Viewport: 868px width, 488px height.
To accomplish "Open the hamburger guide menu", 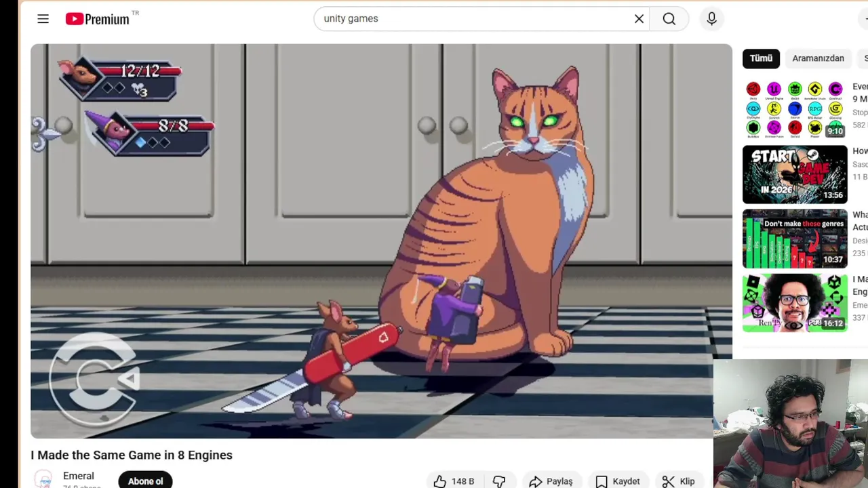I will [43, 19].
